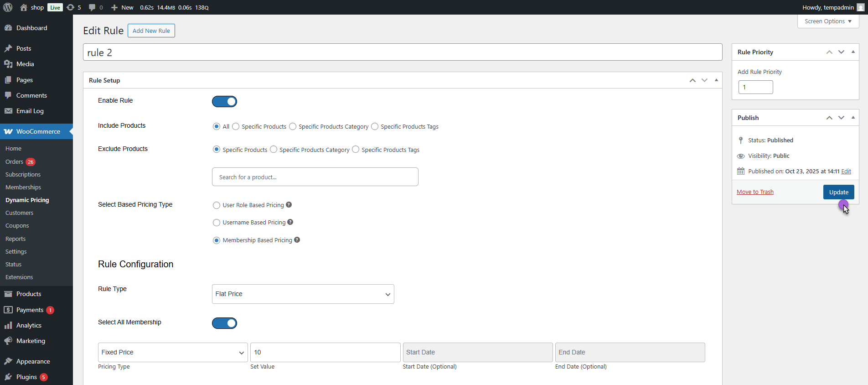Image resolution: width=868 pixels, height=385 pixels.
Task: Click the WordPress logo icon
Action: coord(8,7)
